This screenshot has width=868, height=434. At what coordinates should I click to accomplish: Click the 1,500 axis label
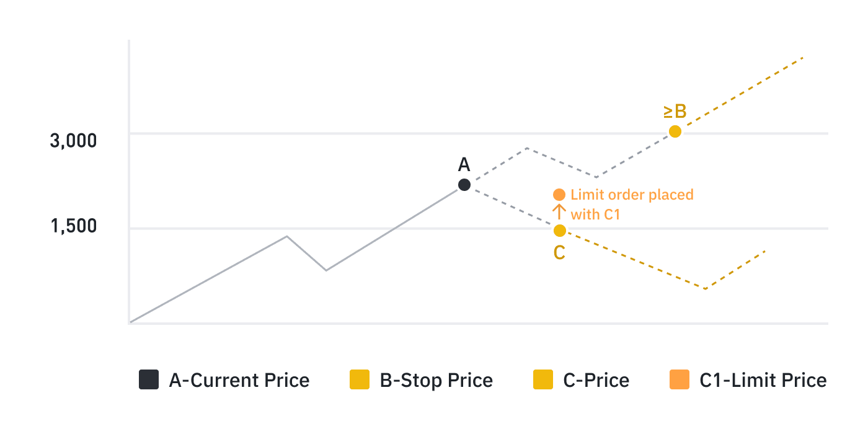(x=73, y=226)
